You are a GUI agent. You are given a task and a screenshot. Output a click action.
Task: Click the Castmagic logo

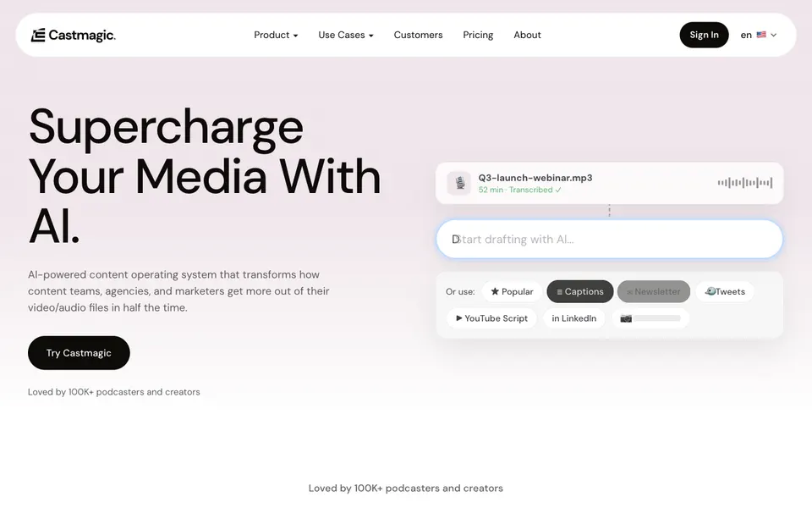[x=73, y=36]
